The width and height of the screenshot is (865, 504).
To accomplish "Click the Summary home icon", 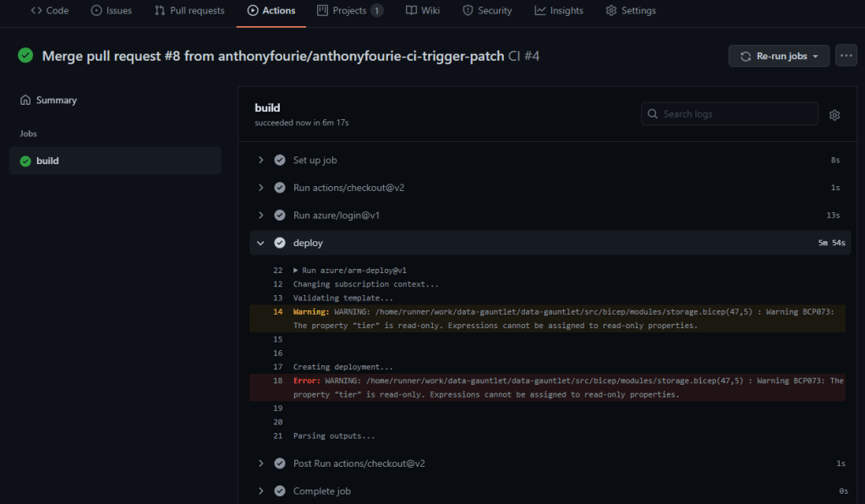I will pyautogui.click(x=25, y=100).
